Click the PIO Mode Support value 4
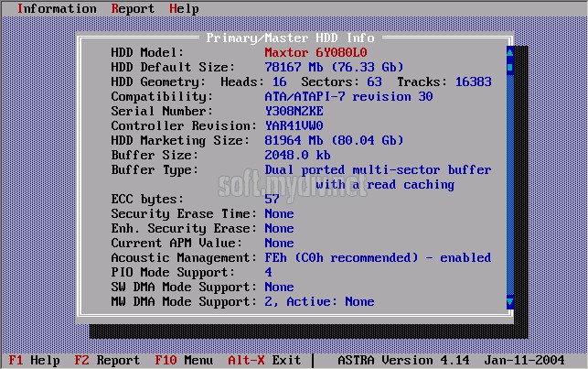This screenshot has width=588, height=369. click(268, 272)
